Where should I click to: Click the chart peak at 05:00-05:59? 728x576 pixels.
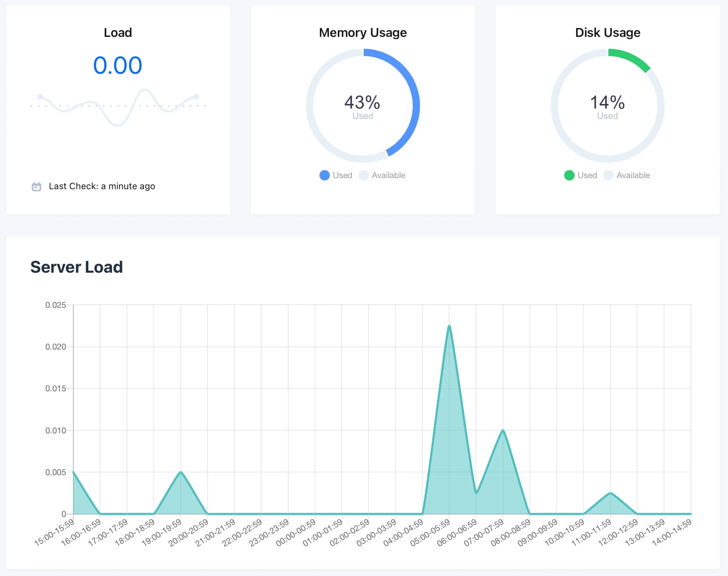(449, 326)
